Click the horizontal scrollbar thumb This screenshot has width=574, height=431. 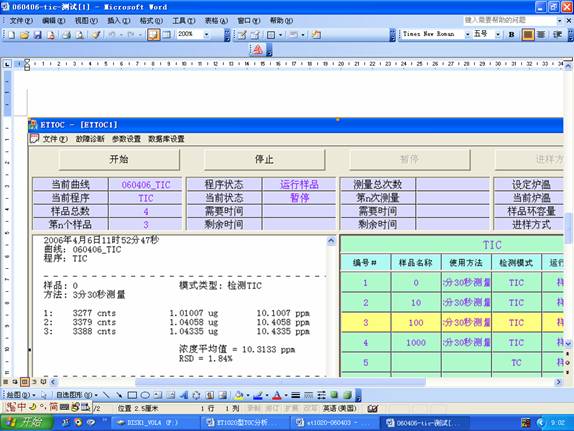(280, 382)
